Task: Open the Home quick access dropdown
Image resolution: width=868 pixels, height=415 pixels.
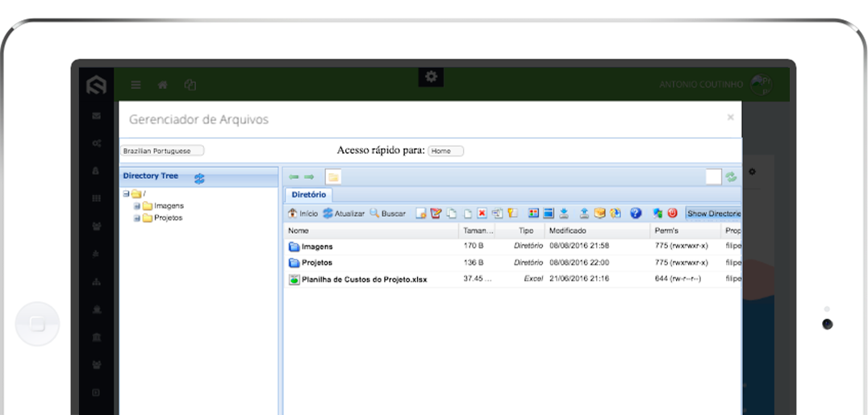Action: click(445, 151)
